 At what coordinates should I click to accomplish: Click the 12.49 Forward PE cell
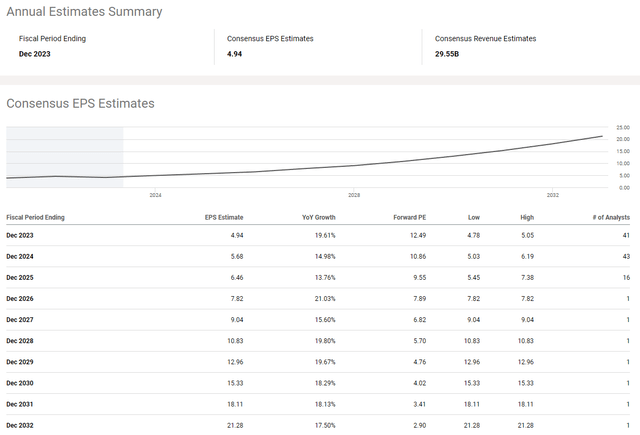[417, 235]
